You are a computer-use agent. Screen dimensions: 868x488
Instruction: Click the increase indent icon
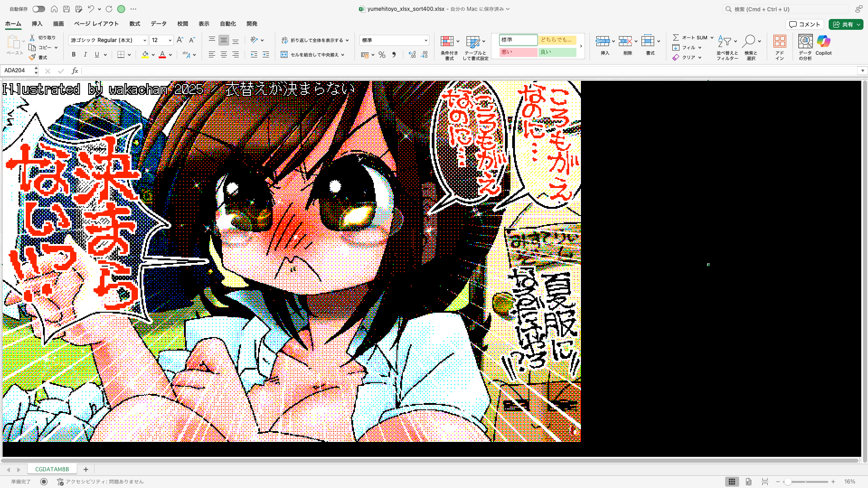[266, 55]
